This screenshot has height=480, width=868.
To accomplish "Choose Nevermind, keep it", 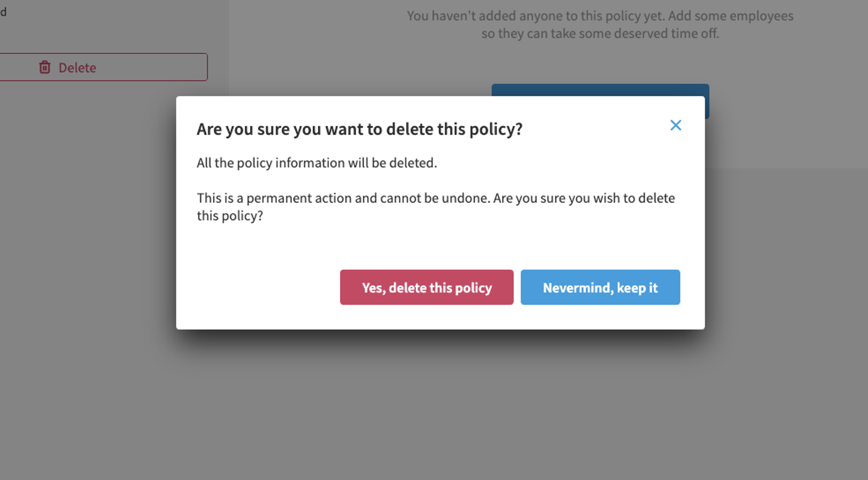I will (x=600, y=287).
